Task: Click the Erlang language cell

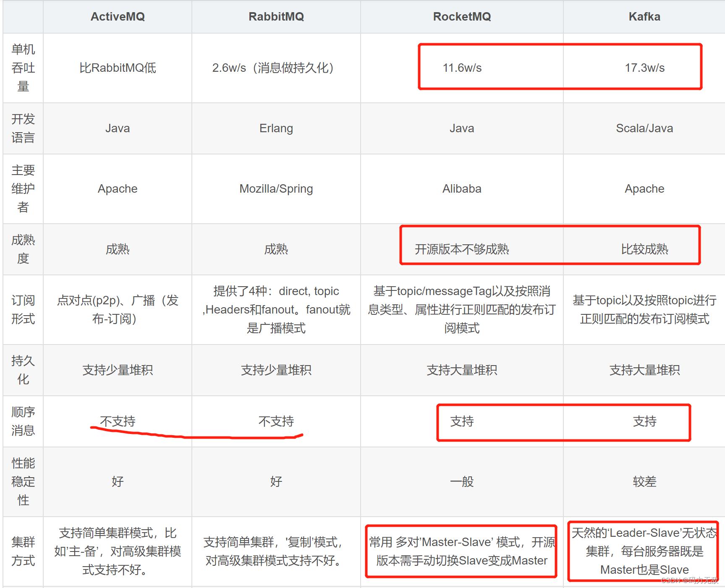Action: (276, 128)
